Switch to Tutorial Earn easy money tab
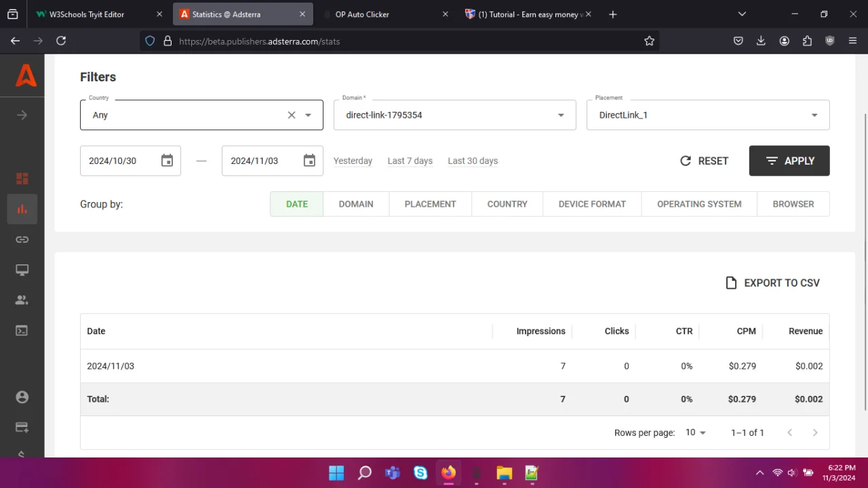The image size is (868, 488). pyautogui.click(x=527, y=14)
